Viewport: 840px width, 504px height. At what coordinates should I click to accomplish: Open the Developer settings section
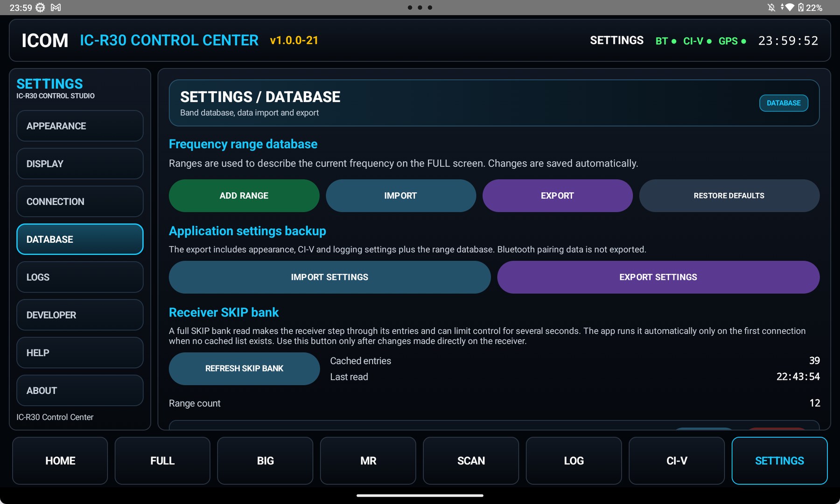pyautogui.click(x=80, y=315)
